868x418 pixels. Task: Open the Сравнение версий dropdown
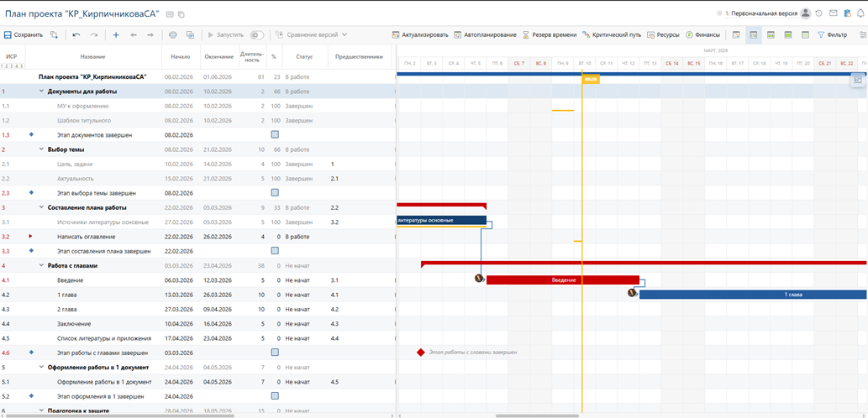[312, 35]
